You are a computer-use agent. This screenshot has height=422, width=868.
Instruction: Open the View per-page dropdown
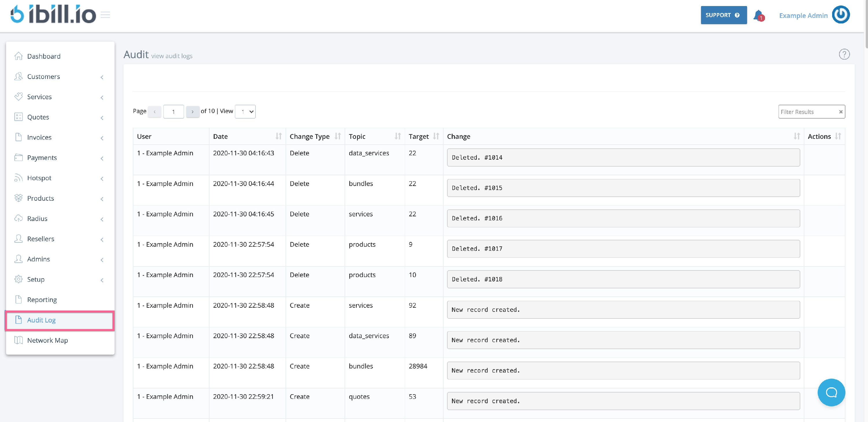[245, 111]
